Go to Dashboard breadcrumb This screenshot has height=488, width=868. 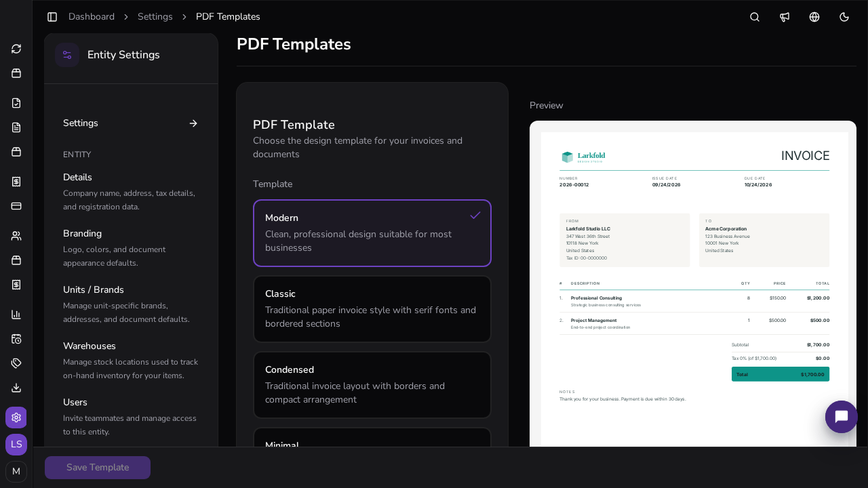(92, 17)
